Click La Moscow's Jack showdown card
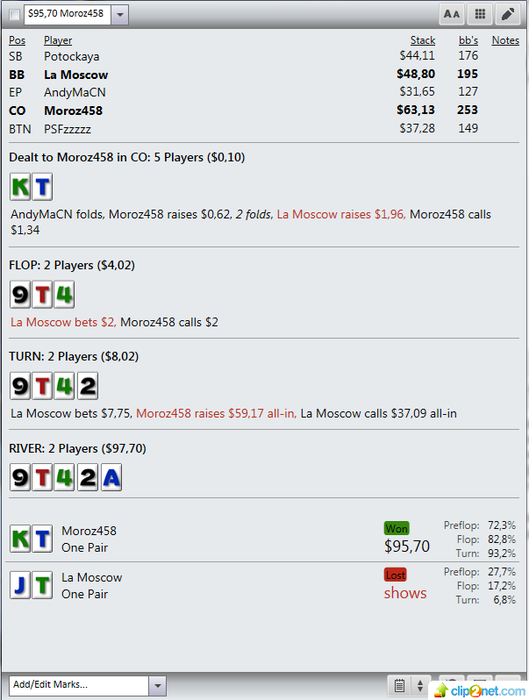 pos(21,585)
